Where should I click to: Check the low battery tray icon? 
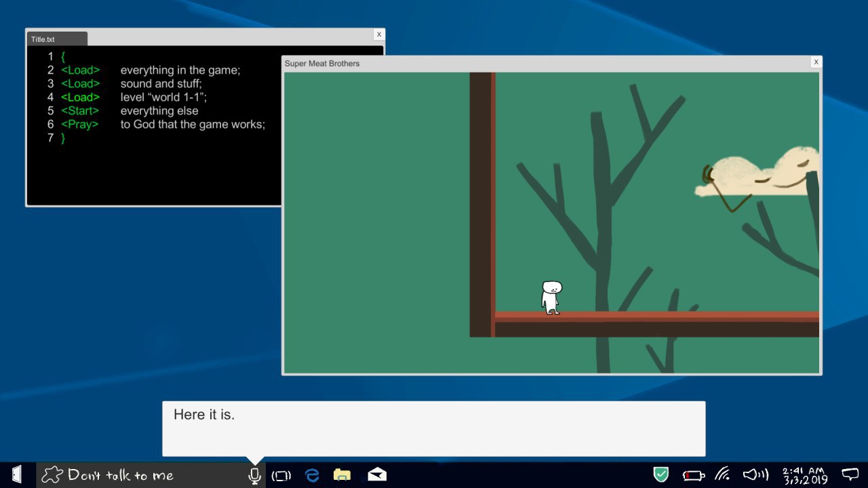[x=694, y=475]
